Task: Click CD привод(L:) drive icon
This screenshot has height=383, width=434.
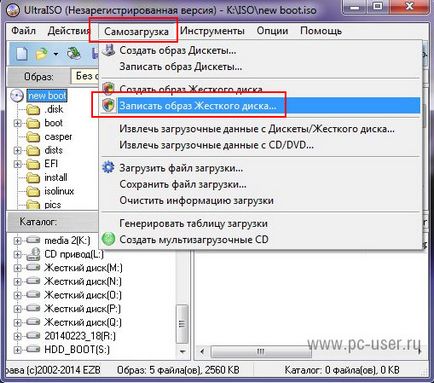Action: point(33,254)
